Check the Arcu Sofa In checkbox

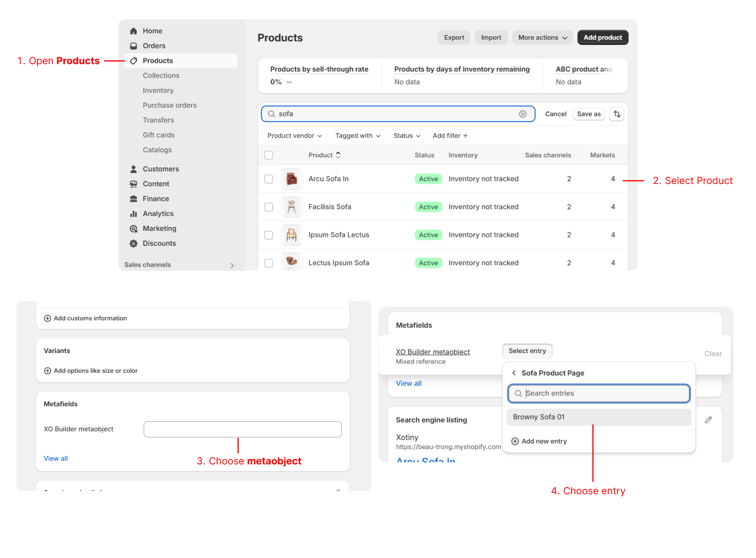(269, 179)
